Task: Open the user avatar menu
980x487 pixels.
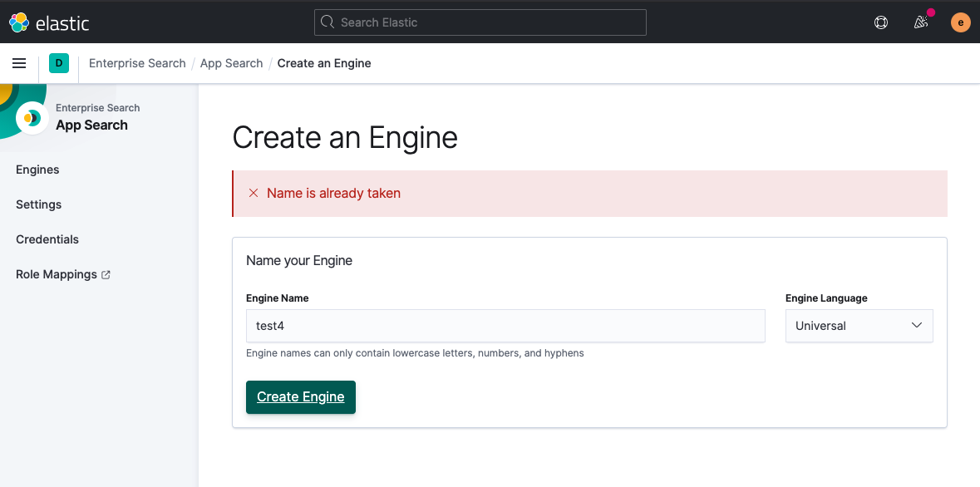Action: click(961, 22)
